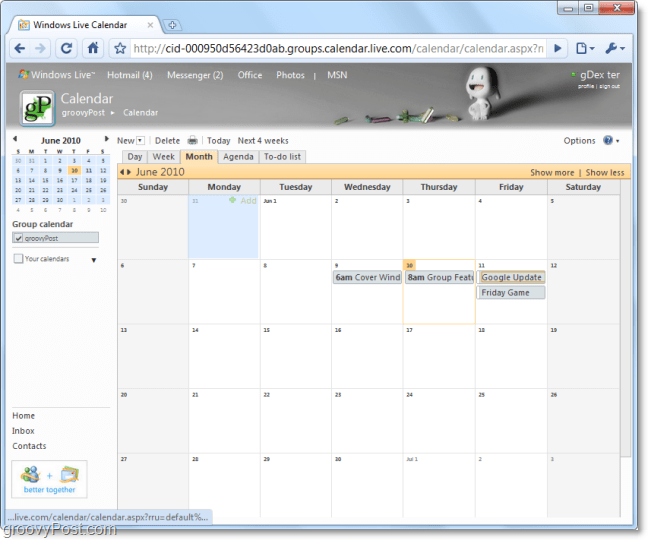Open the page menu icon

[x=585, y=48]
